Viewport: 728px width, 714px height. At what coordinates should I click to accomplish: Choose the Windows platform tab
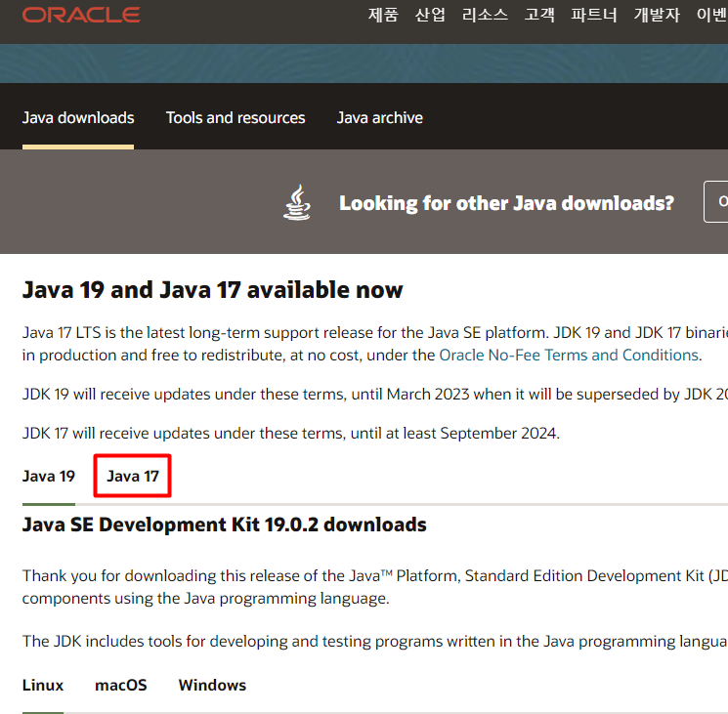tap(212, 686)
